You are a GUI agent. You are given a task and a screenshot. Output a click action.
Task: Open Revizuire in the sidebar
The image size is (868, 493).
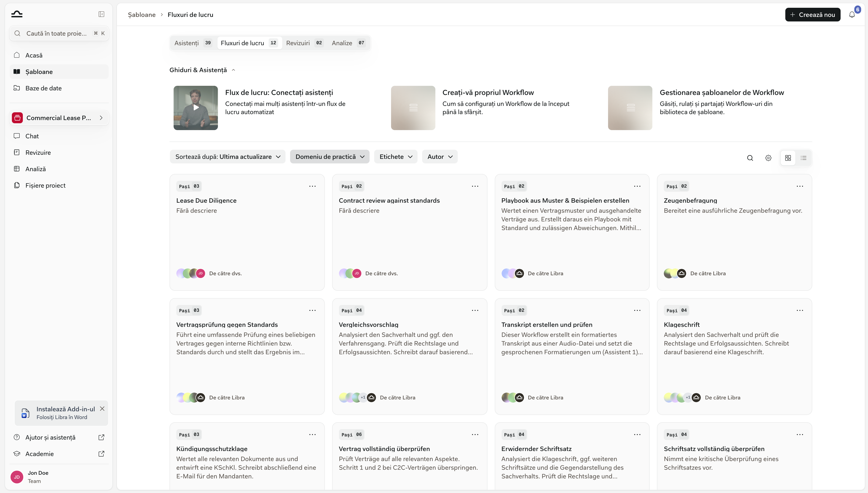click(x=59, y=152)
